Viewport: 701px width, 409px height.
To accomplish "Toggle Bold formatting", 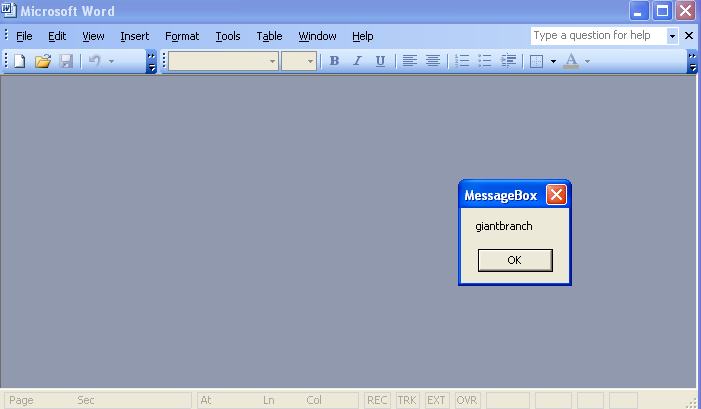I will pyautogui.click(x=334, y=61).
